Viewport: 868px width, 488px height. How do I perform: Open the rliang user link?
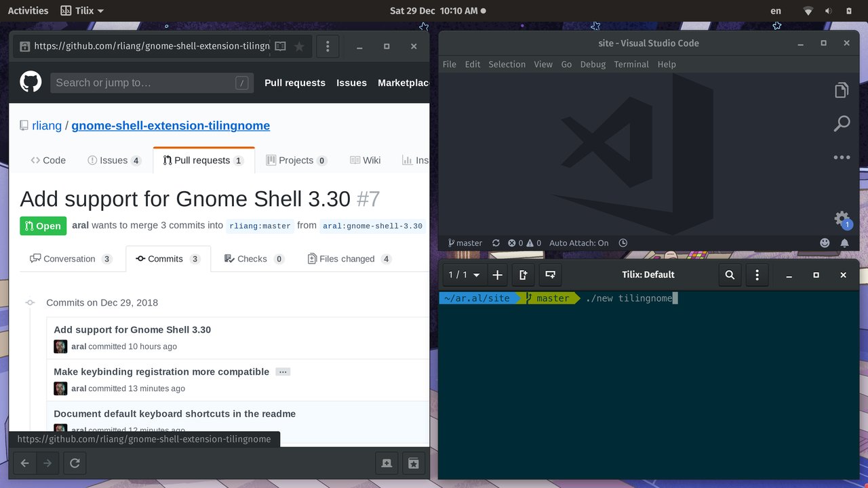coord(47,125)
